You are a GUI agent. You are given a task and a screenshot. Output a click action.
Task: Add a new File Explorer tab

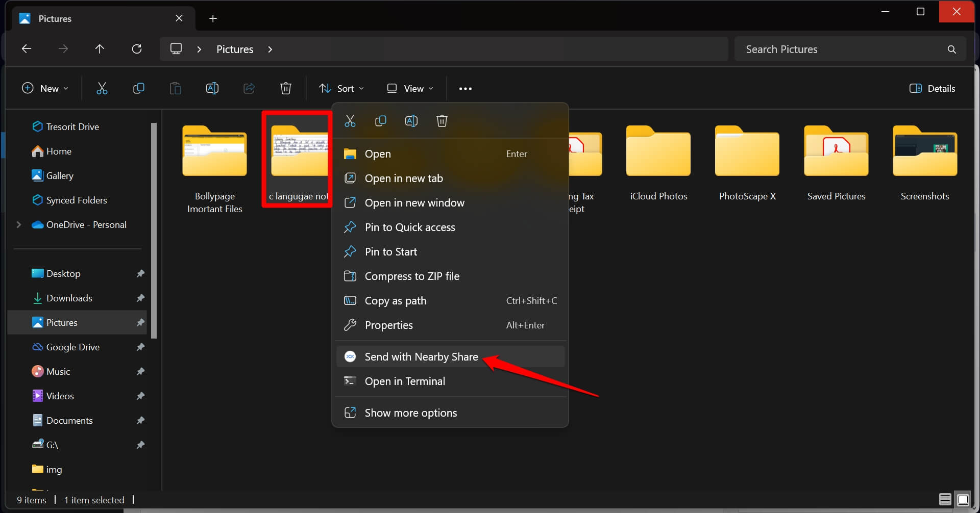[213, 19]
